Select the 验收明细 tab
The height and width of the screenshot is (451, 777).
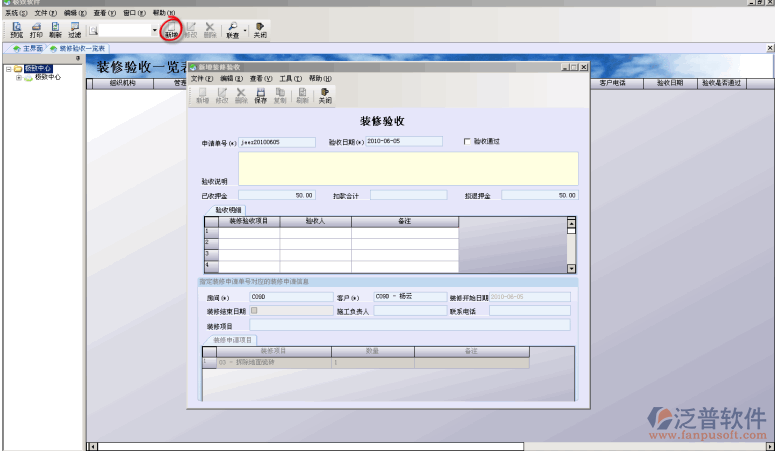pos(229,210)
